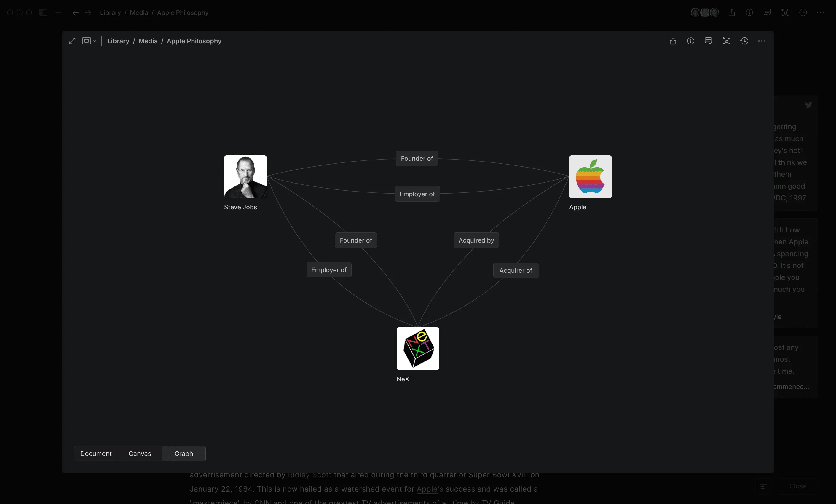Screen dimensions: 836x504
Task: Open Media breadcrumb in the modal
Action: tap(148, 41)
